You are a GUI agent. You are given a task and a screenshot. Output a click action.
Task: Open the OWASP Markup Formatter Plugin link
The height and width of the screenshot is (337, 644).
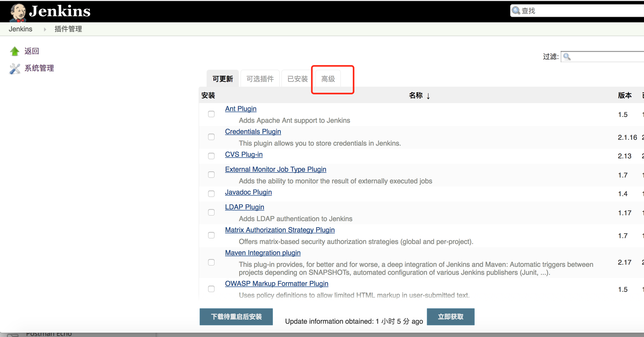[277, 284]
